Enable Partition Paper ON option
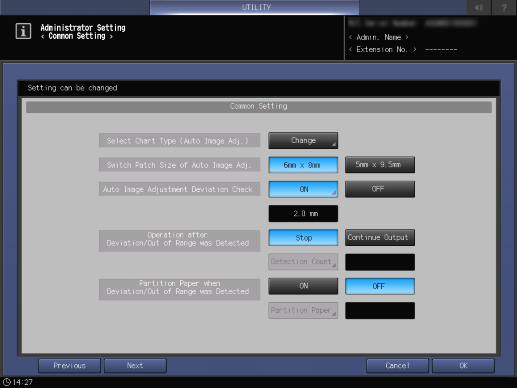This screenshot has height=388, width=517. (303, 286)
